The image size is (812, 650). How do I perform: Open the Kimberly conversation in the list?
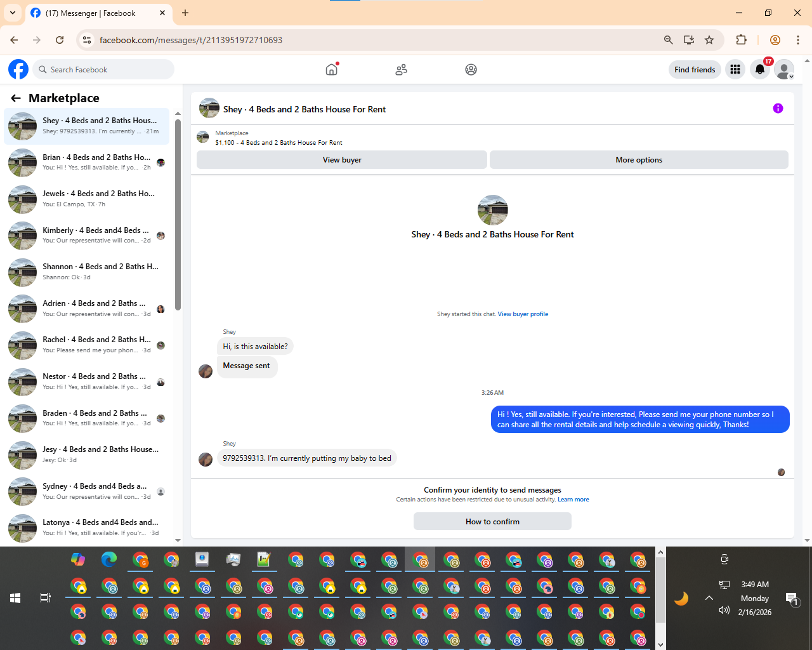(87, 235)
